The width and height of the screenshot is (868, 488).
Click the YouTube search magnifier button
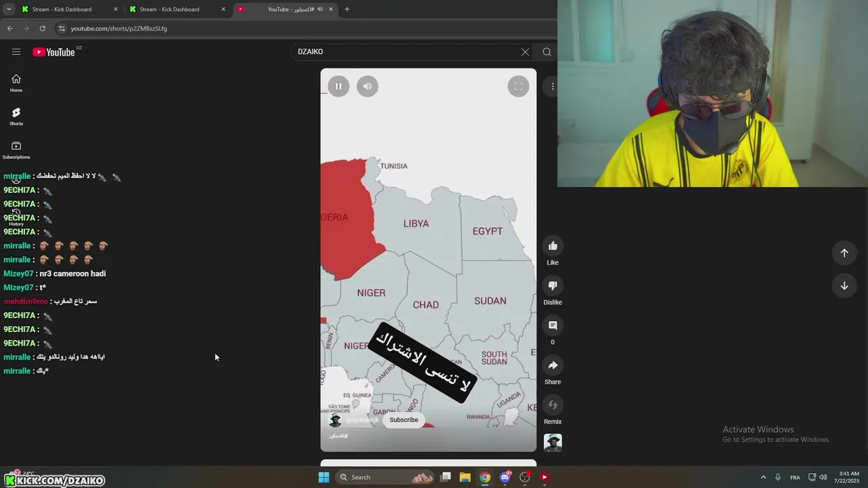[x=547, y=52]
